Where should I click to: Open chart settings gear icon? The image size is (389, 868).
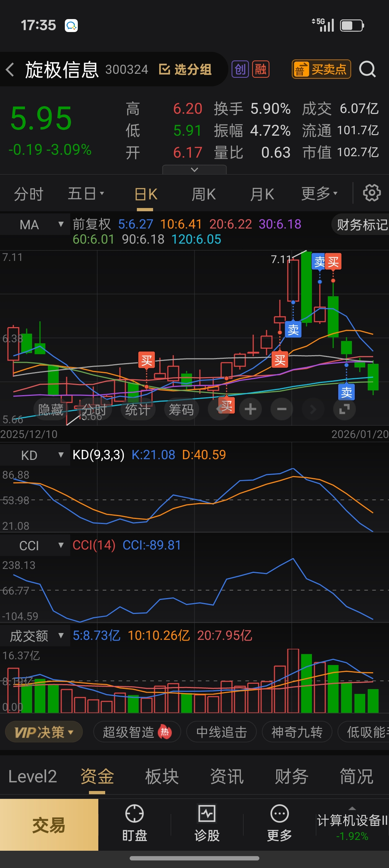[x=372, y=193]
